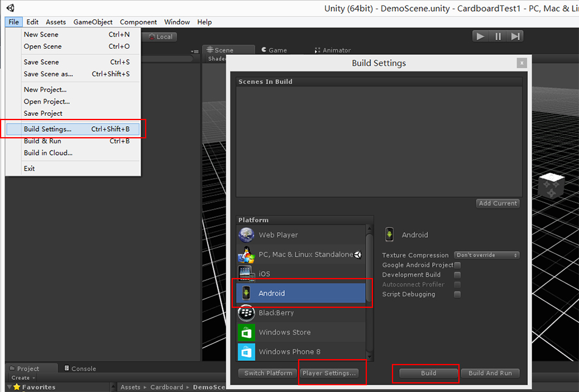This screenshot has width=579, height=392.
Task: Click the Unity logo in title bar
Action: (x=10, y=8)
